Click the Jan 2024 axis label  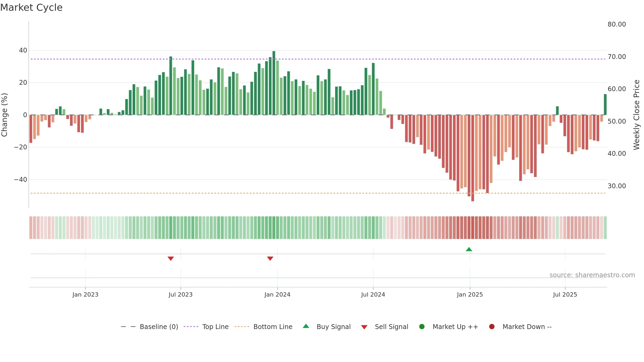pyautogui.click(x=277, y=294)
